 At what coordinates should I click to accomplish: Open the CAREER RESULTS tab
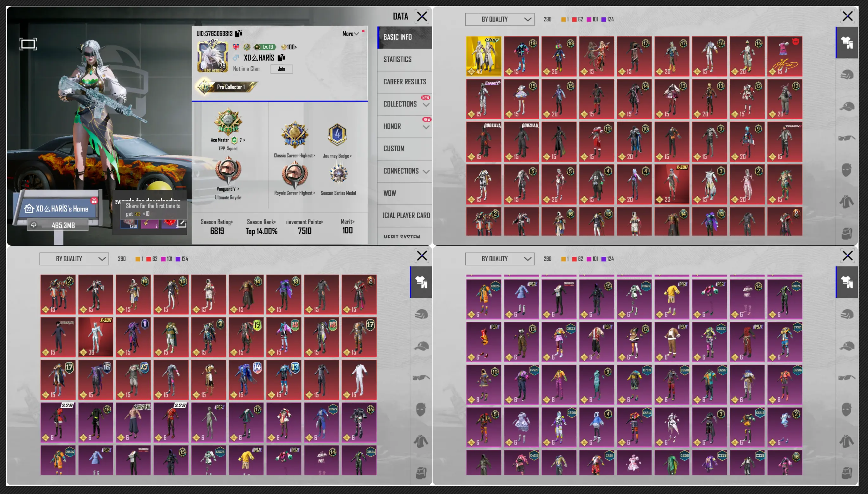(x=405, y=82)
